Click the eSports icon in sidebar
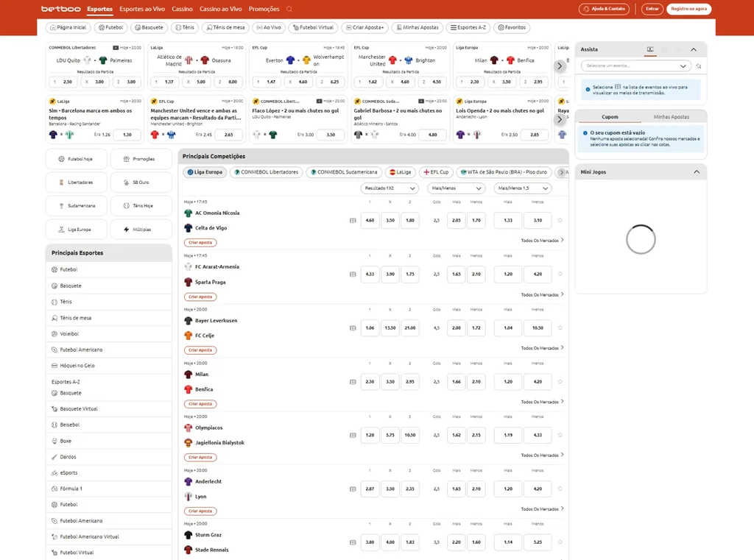The image size is (754, 560). (x=54, y=473)
